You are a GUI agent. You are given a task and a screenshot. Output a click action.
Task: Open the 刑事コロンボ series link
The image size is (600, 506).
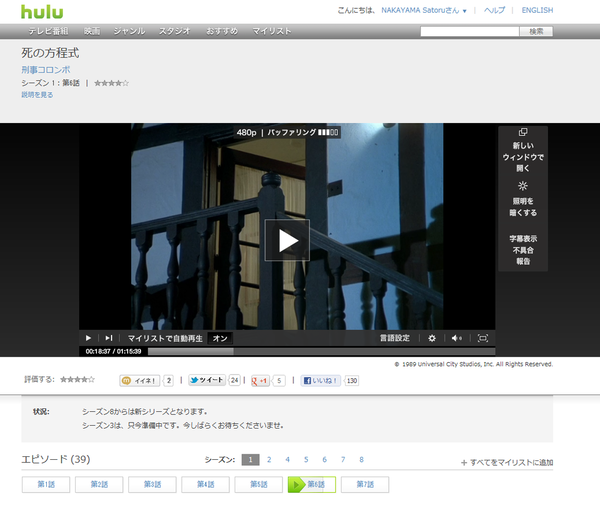tap(46, 70)
